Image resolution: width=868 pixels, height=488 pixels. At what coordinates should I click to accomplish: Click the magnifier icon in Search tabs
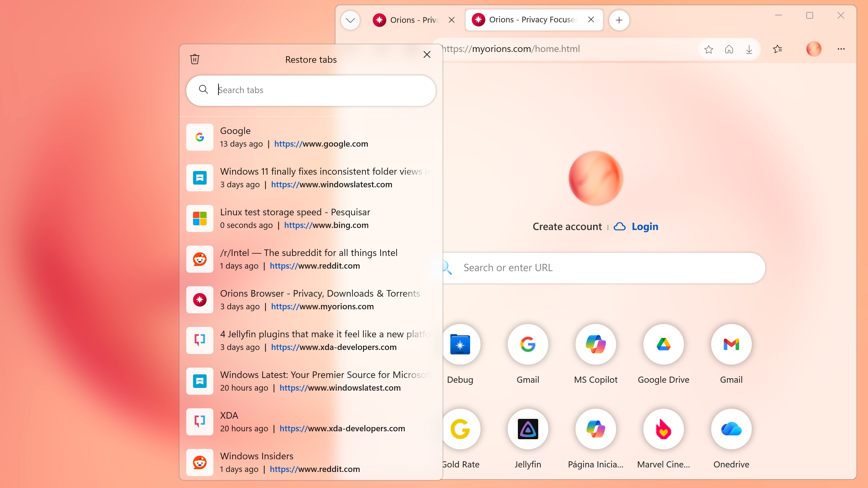pyautogui.click(x=203, y=90)
